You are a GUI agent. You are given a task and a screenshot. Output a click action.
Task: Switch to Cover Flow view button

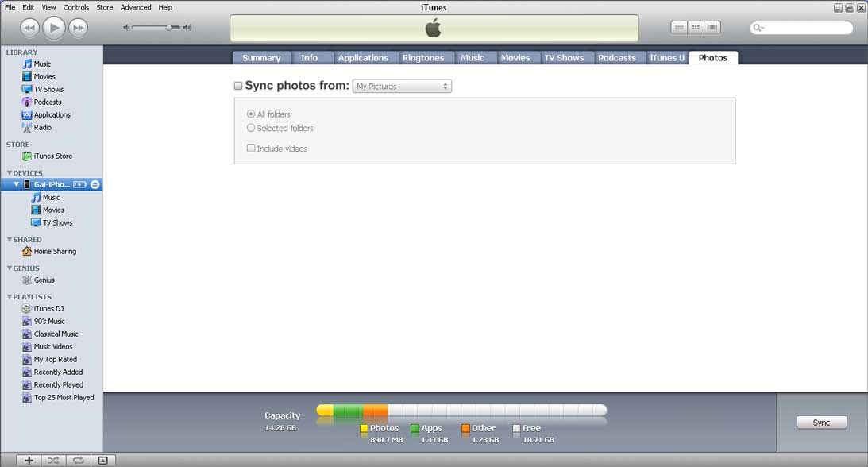coord(712,27)
